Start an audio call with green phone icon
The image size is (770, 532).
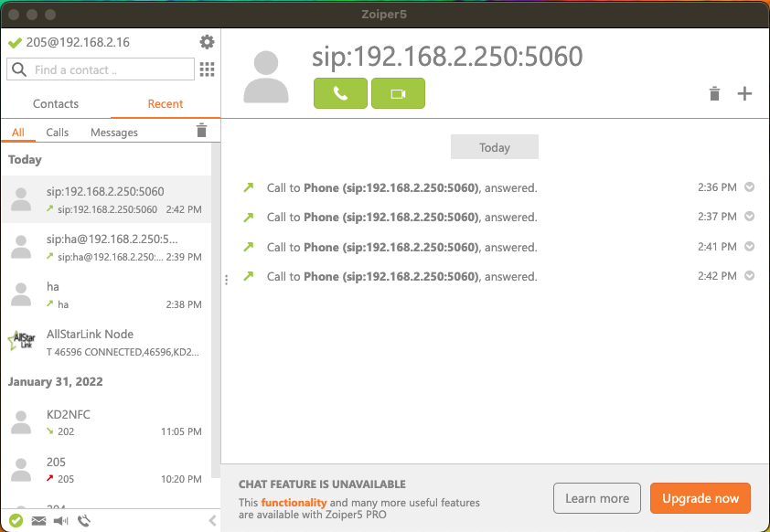(340, 93)
